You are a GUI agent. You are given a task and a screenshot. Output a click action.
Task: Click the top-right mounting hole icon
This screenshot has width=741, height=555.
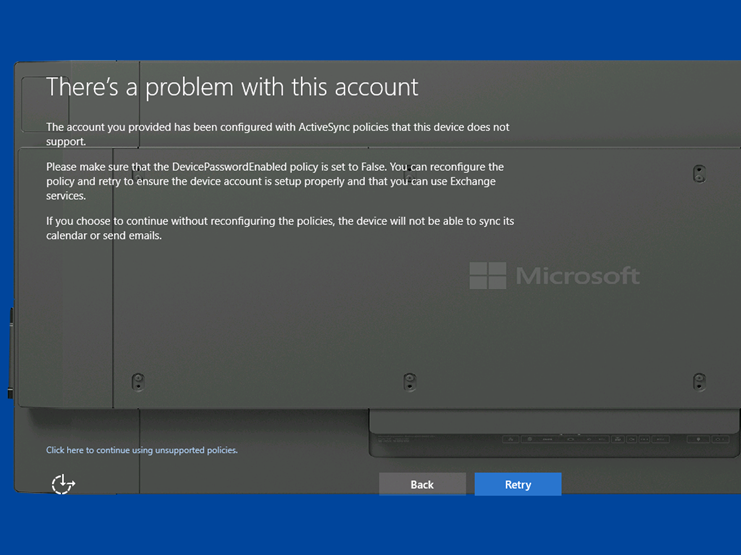coord(699,173)
